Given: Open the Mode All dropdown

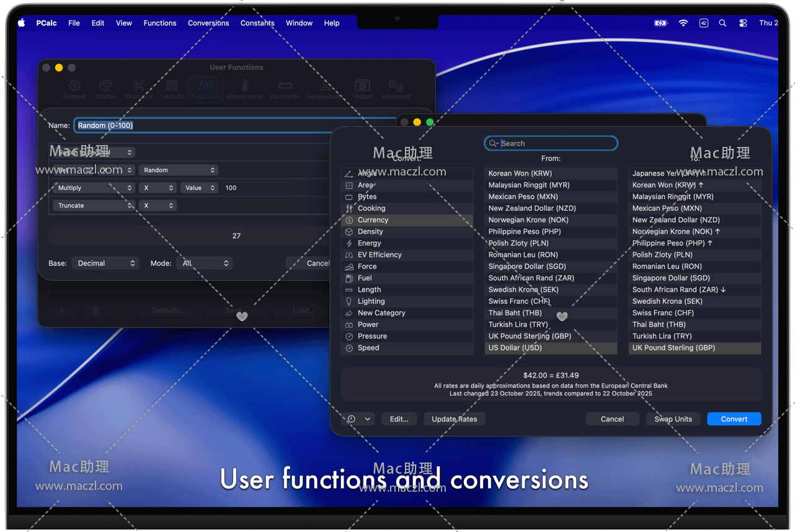Looking at the screenshot, I should [205, 264].
